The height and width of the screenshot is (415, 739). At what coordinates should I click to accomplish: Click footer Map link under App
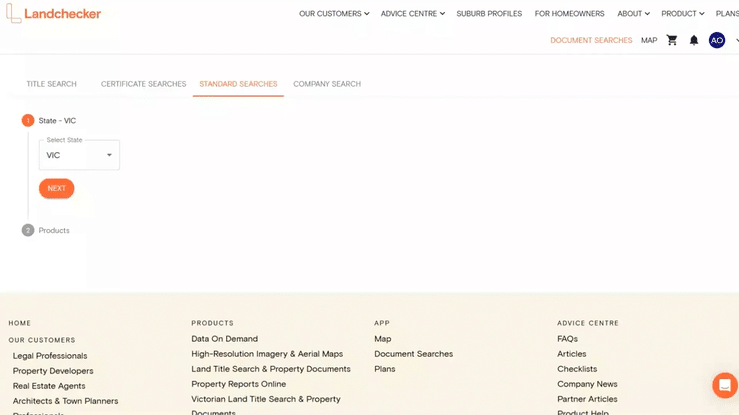point(383,339)
